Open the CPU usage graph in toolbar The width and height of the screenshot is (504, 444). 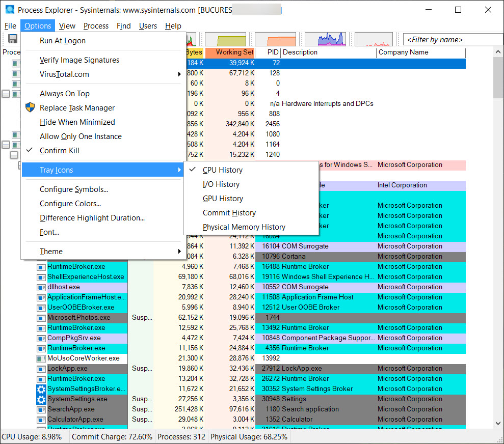(x=191, y=39)
